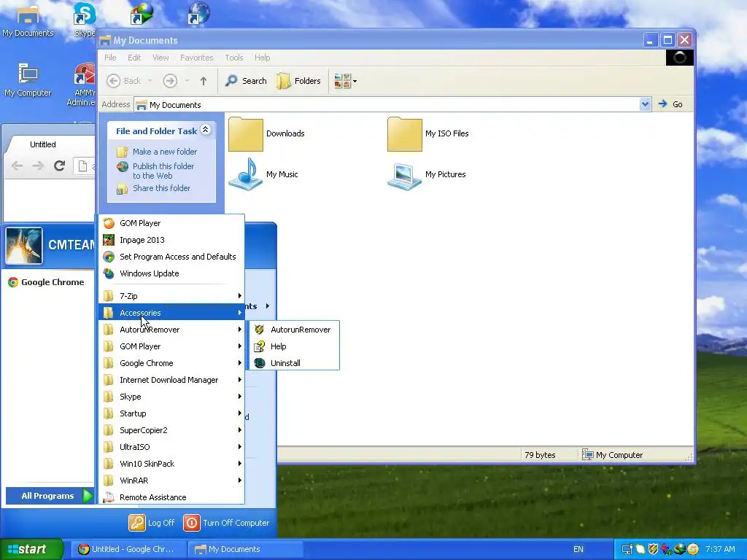Image resolution: width=747 pixels, height=560 pixels.
Task: Open the File menu in My Documents
Action: [x=110, y=58]
